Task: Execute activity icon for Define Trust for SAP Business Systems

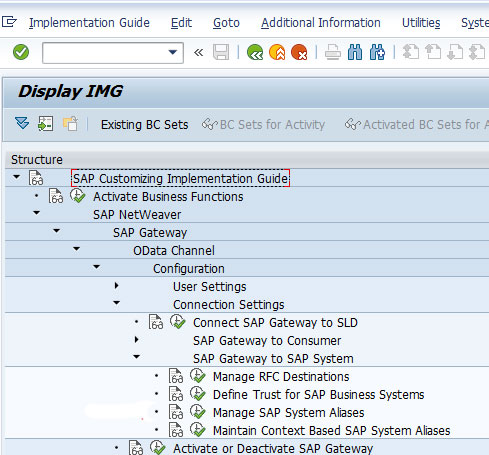Action: coord(198,394)
